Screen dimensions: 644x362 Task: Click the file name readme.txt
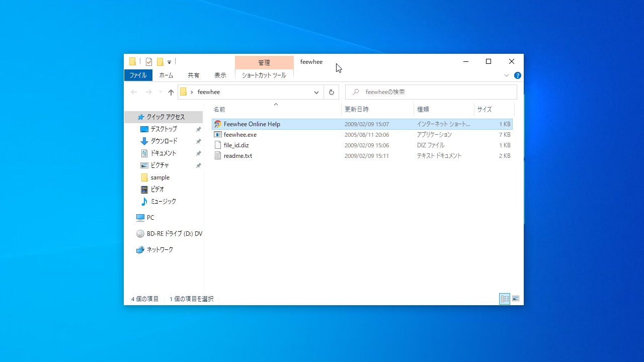coord(238,156)
